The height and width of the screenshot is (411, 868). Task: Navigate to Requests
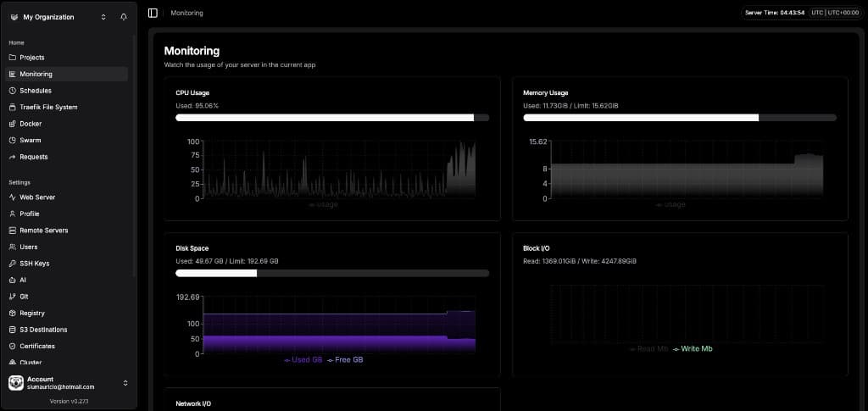66,157
